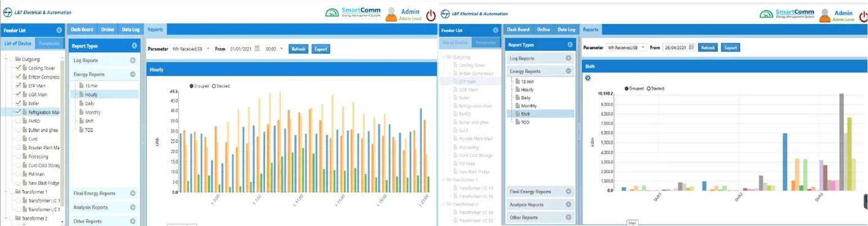
Task: Click the From date field in left window
Action: point(241,49)
